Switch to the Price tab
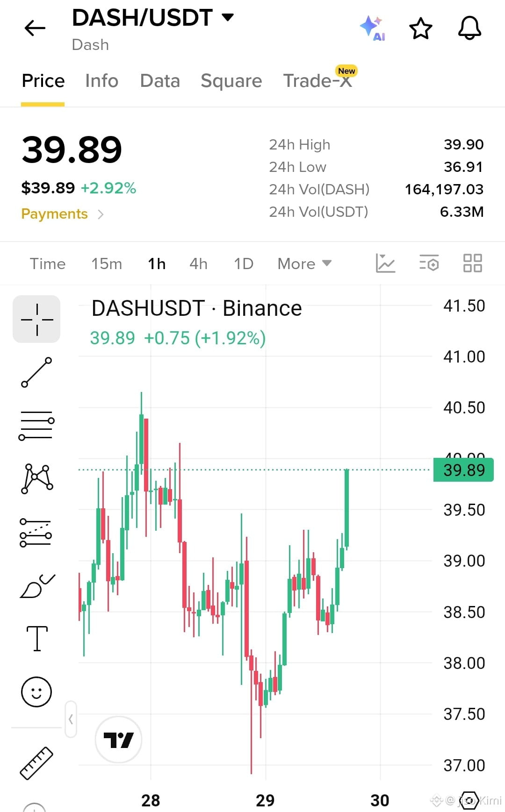This screenshot has height=812, width=505. pos(43,81)
